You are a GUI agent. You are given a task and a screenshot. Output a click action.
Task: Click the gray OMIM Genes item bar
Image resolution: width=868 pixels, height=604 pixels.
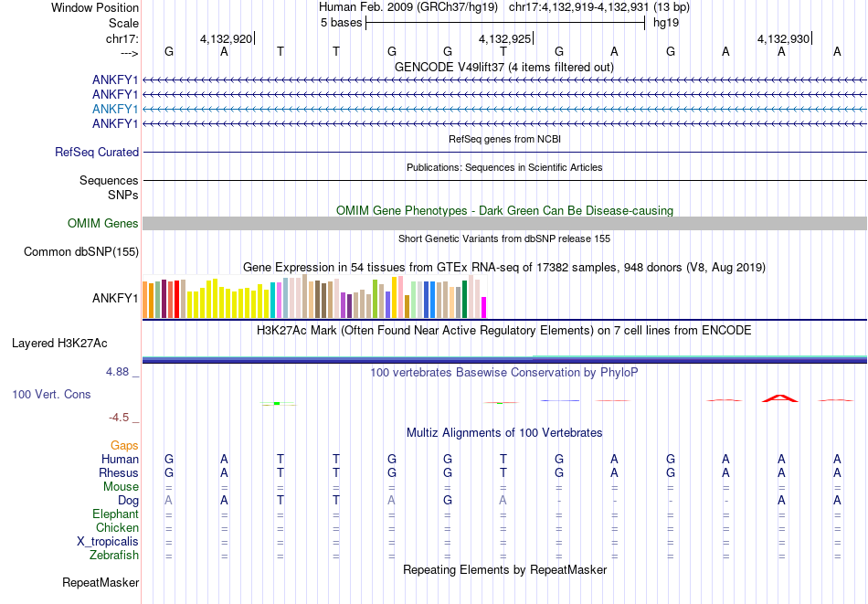click(x=504, y=223)
